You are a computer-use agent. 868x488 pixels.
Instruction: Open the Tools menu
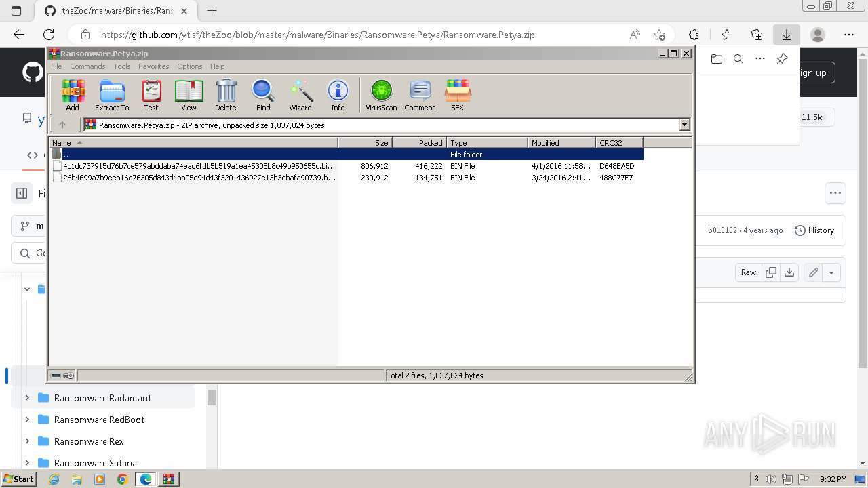pos(122,66)
